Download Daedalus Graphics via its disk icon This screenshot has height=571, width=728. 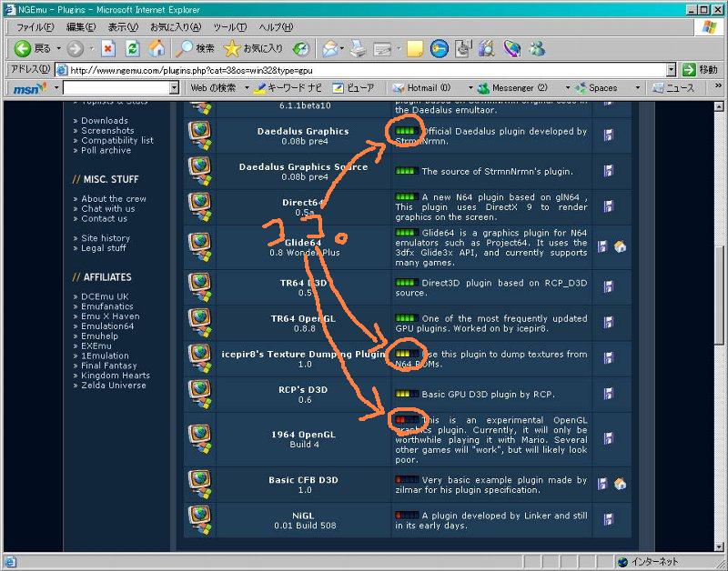(x=608, y=135)
